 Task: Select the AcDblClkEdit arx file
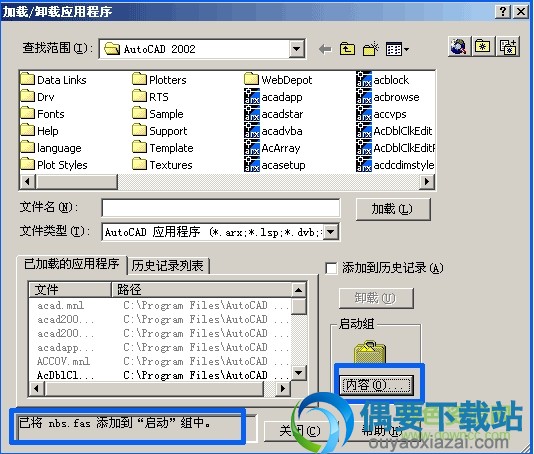394,131
